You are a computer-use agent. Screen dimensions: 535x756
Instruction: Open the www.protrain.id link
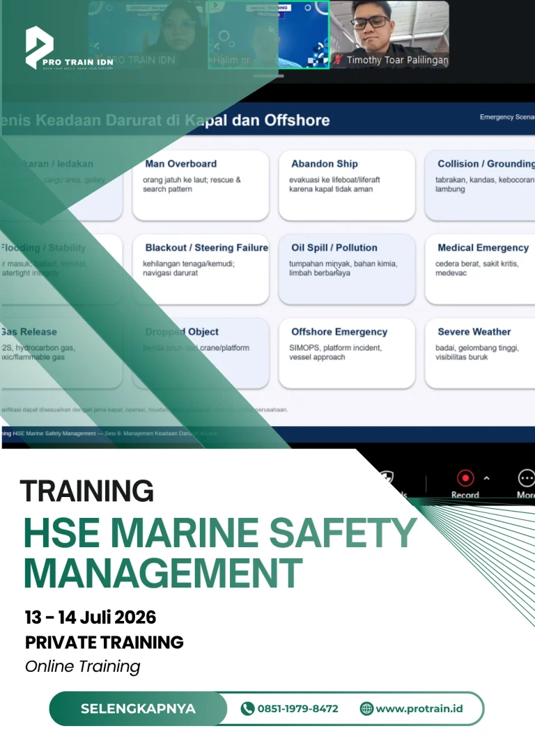coord(419,708)
